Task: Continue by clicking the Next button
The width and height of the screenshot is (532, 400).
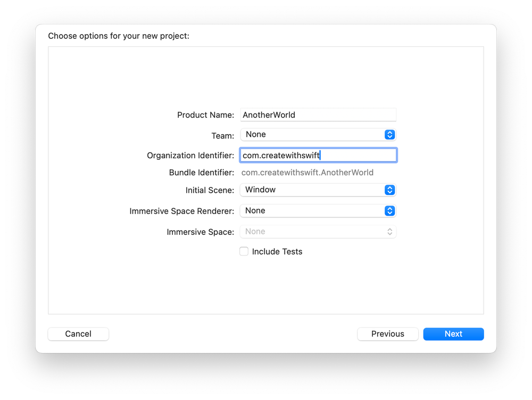Action: [x=453, y=334]
